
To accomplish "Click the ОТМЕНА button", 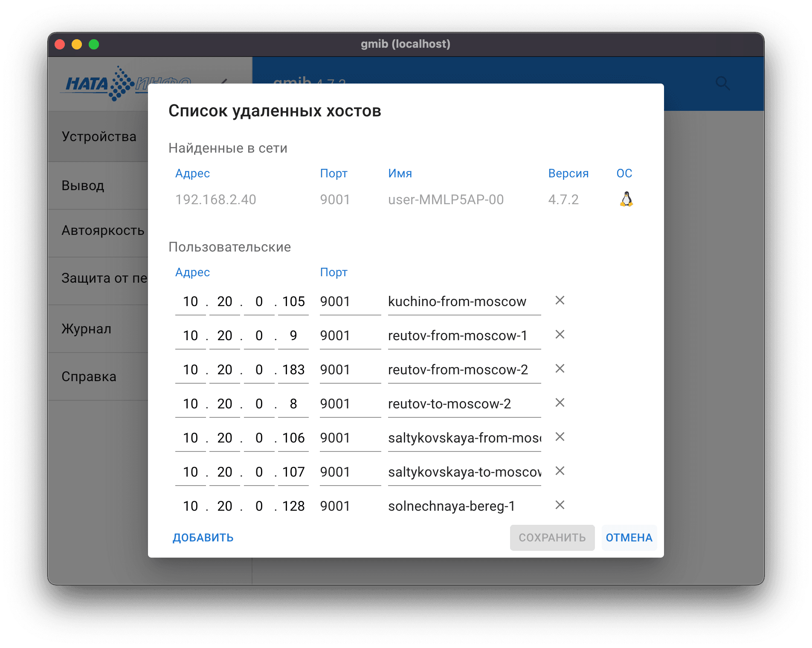I will 629,538.
